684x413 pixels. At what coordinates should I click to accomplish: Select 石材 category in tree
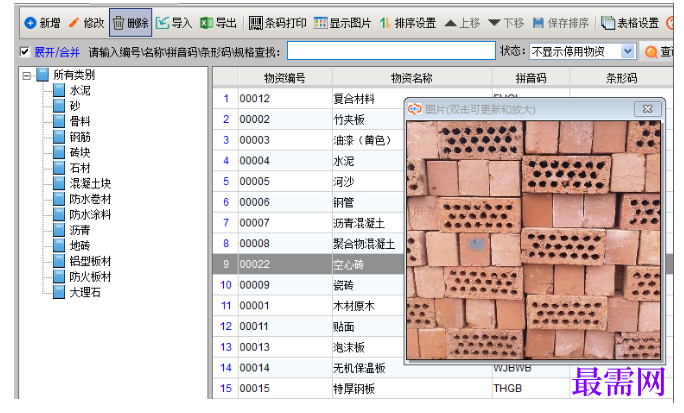[x=80, y=168]
